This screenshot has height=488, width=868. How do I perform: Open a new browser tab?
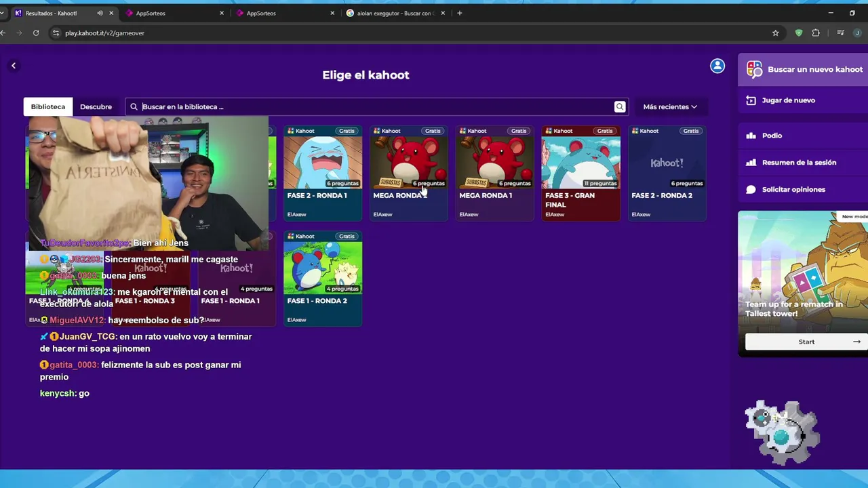(x=460, y=13)
